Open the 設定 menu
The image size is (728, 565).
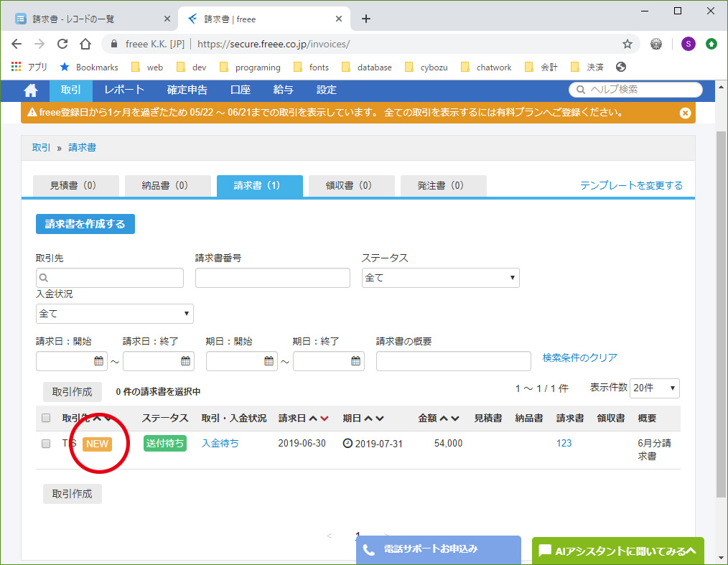coord(327,90)
